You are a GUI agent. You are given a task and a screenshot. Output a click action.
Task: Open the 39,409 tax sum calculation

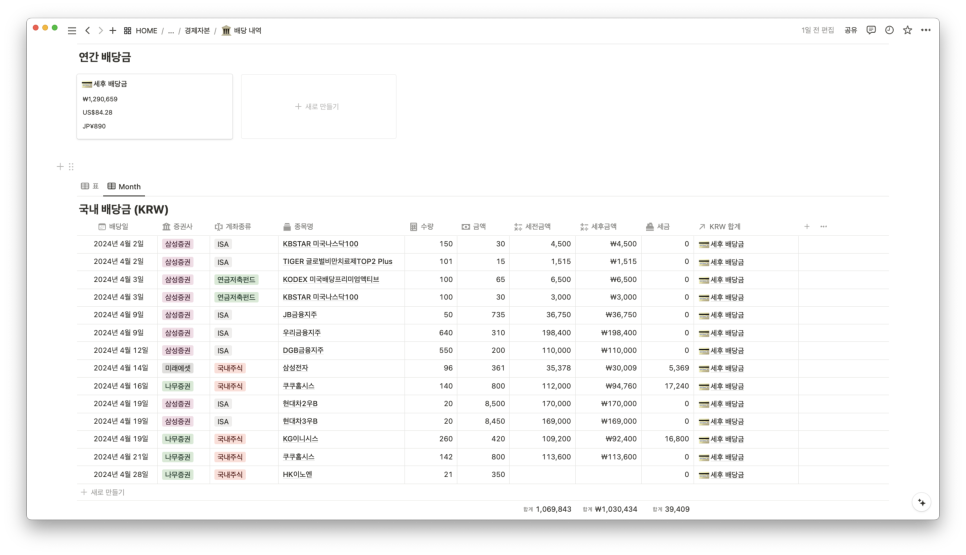[x=671, y=509]
